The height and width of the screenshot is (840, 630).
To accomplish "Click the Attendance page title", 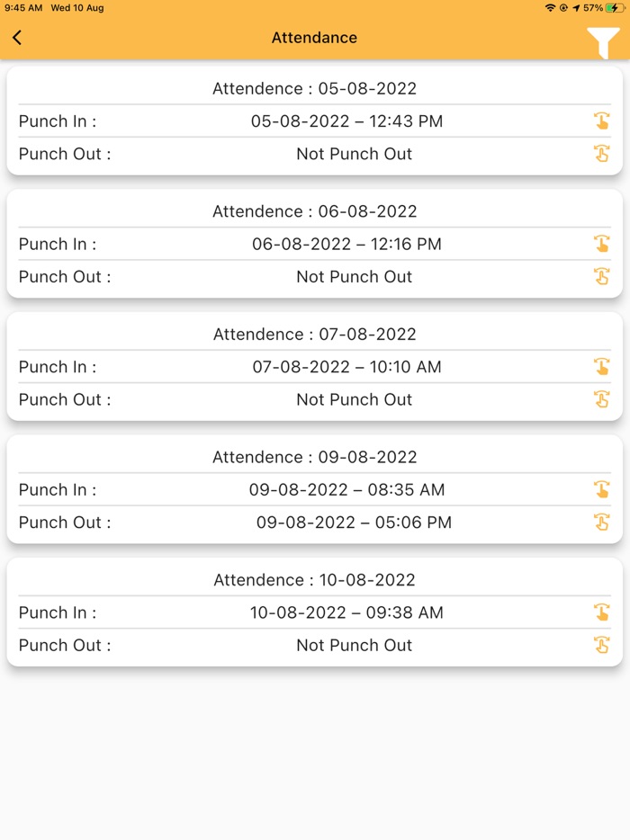I will pos(314,38).
